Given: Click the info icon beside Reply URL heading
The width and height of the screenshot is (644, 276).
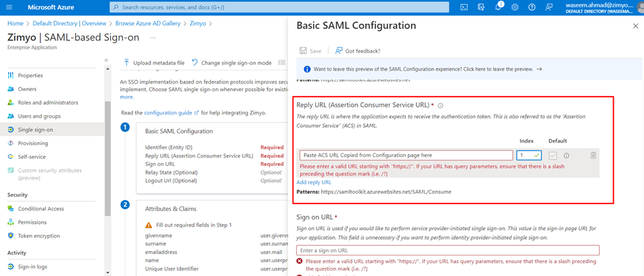Looking at the screenshot, I should [x=441, y=105].
